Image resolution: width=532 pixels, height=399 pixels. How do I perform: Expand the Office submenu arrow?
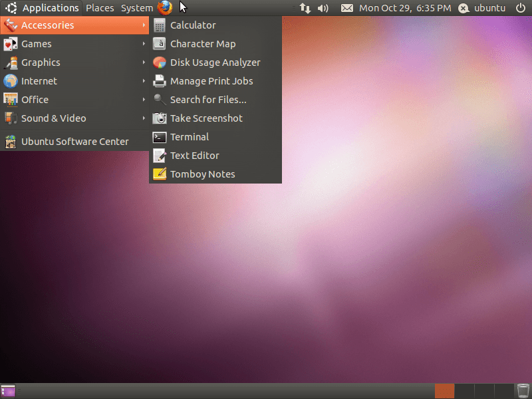point(144,100)
